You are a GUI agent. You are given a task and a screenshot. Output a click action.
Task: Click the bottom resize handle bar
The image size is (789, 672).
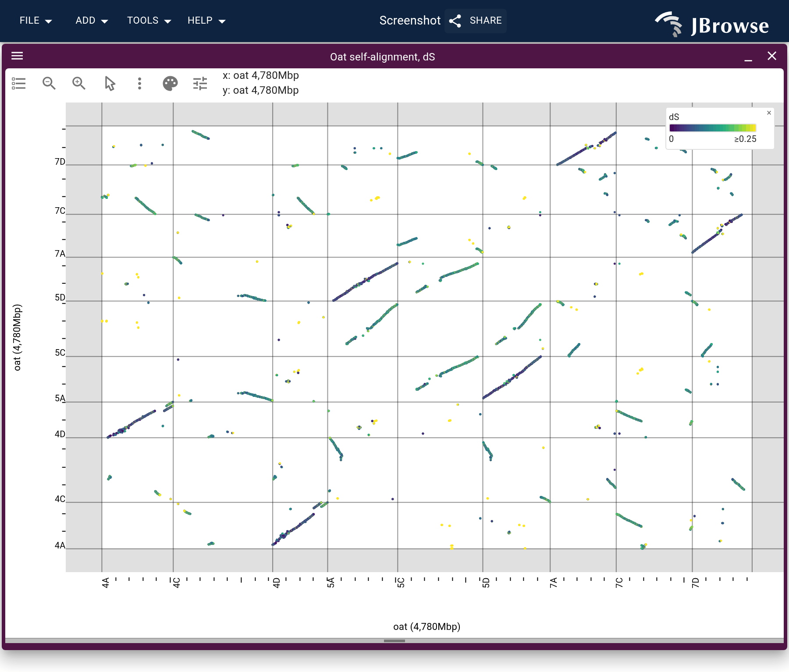coord(394,641)
